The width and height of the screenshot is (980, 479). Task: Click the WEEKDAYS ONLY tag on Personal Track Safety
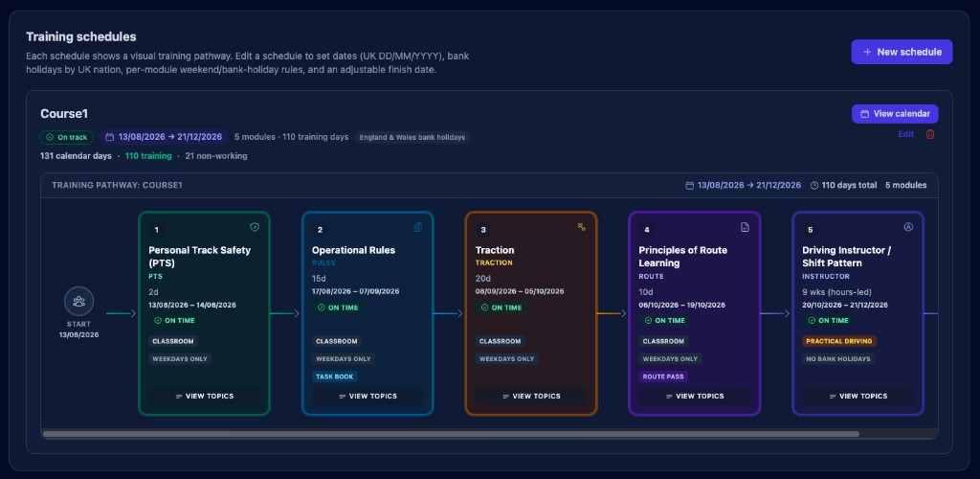click(181, 359)
